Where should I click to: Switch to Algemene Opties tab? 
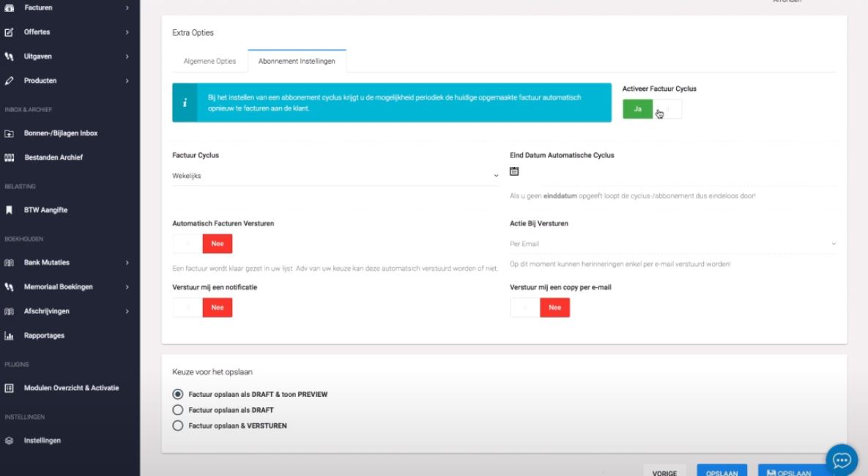click(x=209, y=62)
